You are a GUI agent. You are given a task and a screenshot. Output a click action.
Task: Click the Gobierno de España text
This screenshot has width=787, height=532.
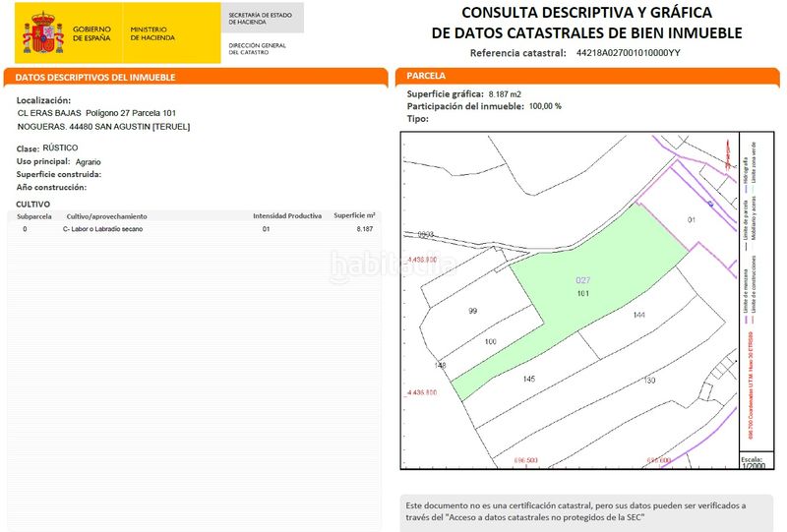(x=92, y=33)
